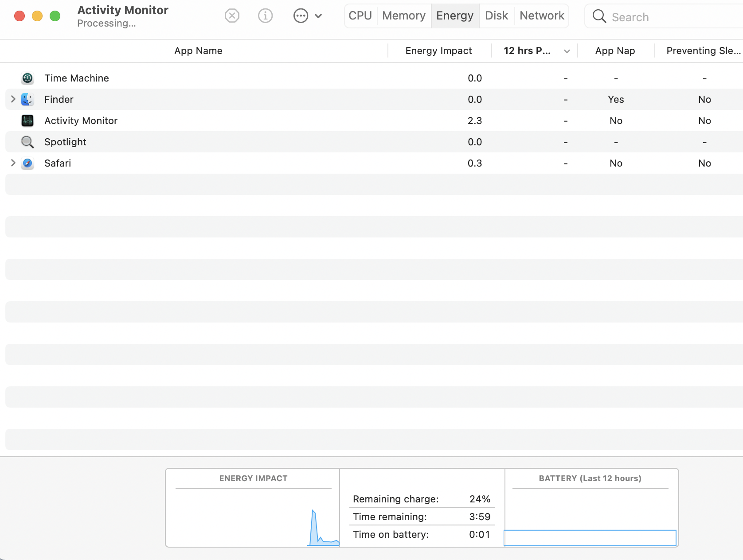Click the Spotlight magnifier icon

click(x=27, y=142)
